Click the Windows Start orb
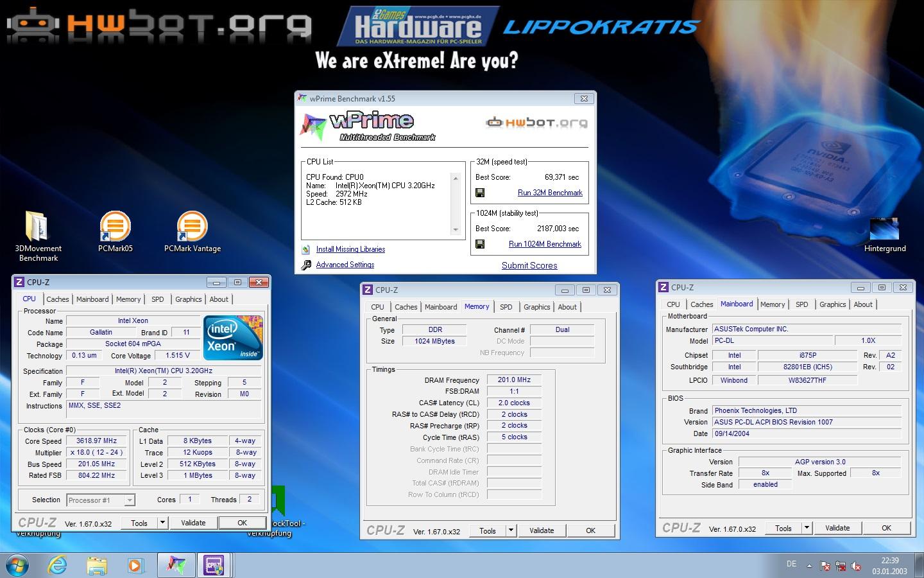The height and width of the screenshot is (578, 924). pyautogui.click(x=18, y=565)
